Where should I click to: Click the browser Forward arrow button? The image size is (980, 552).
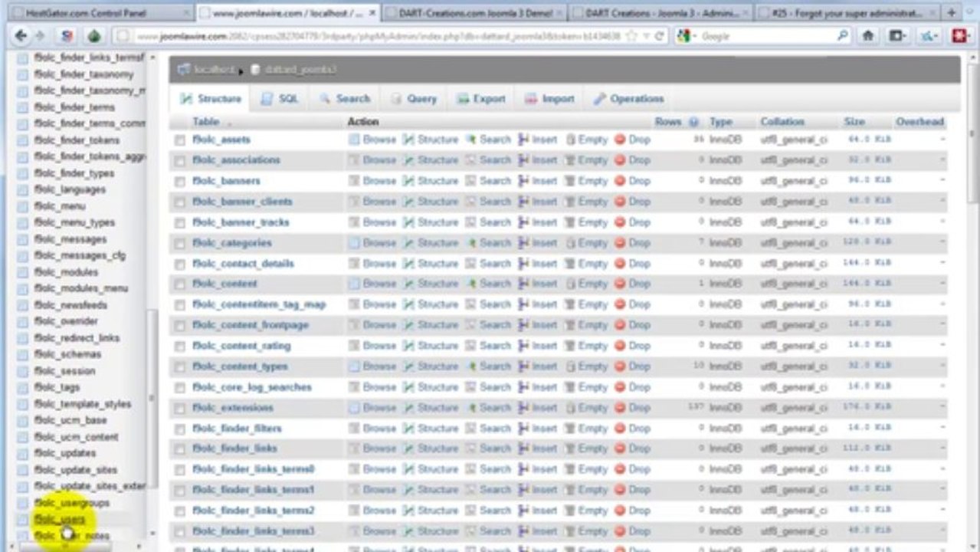40,36
